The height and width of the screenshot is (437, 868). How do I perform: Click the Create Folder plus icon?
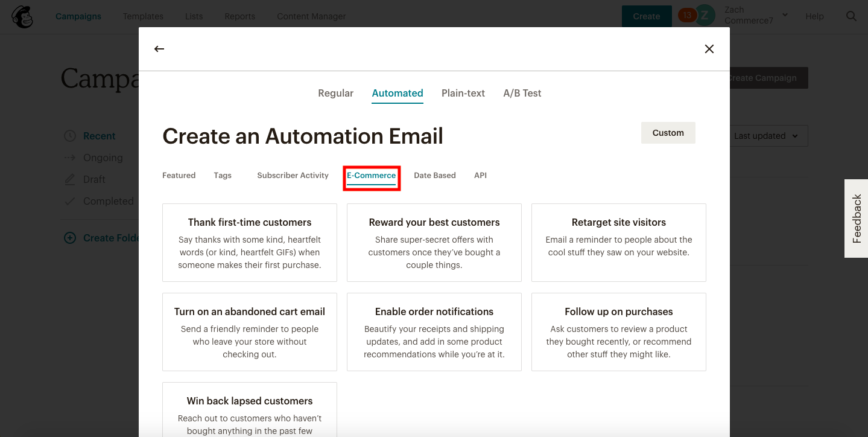(70, 238)
